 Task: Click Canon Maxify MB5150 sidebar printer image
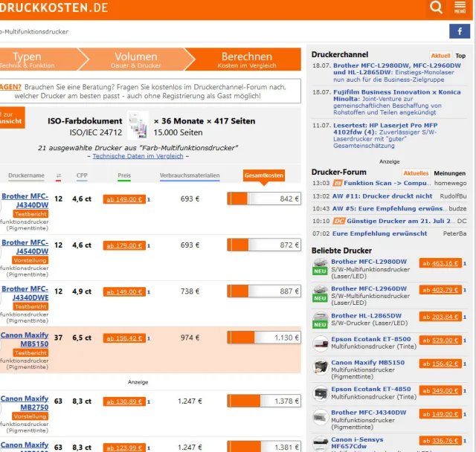coord(321,367)
